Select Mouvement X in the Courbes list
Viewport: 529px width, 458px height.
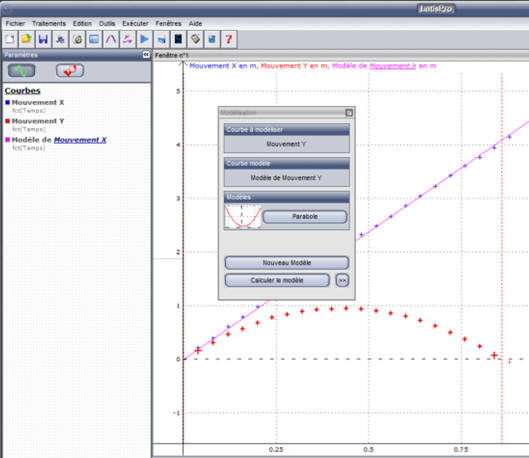38,102
